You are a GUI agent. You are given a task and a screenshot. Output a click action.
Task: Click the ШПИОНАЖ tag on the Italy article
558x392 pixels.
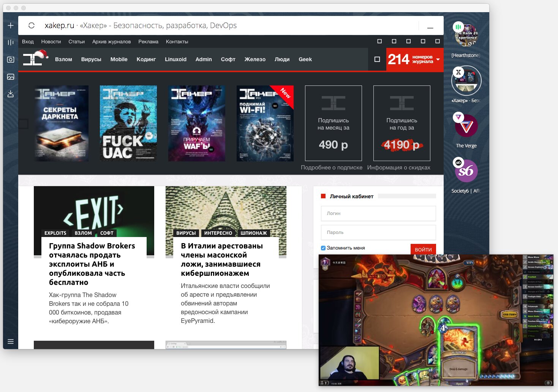click(254, 233)
